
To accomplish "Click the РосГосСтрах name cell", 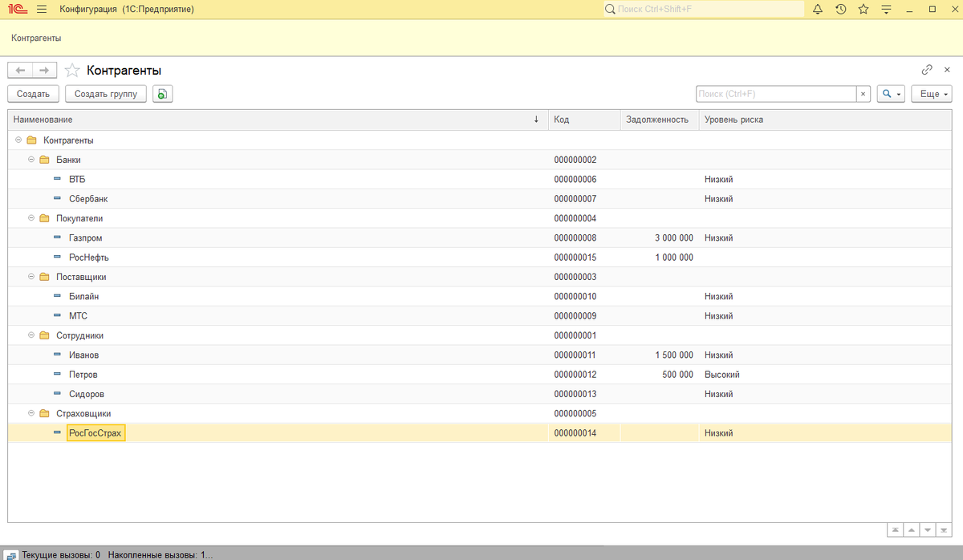I will [96, 433].
